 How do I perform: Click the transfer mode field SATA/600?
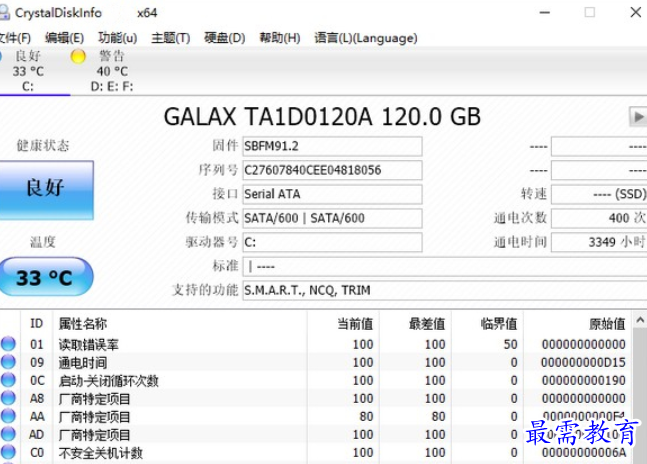[332, 218]
